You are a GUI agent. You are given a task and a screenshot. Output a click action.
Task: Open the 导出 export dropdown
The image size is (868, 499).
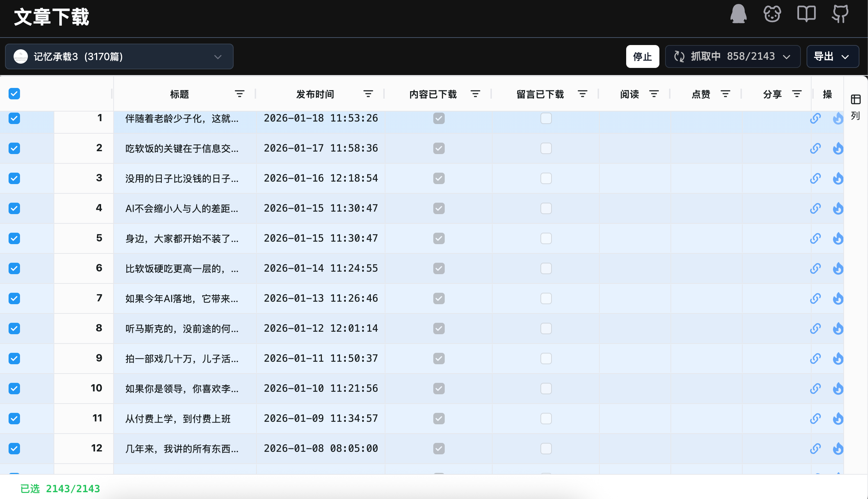point(832,56)
